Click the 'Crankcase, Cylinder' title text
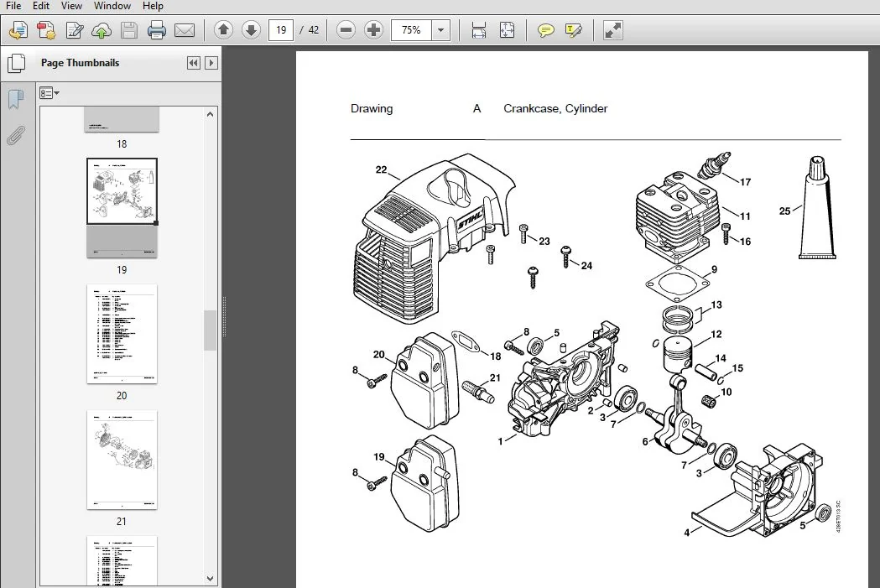The width and height of the screenshot is (880, 588). pos(555,109)
